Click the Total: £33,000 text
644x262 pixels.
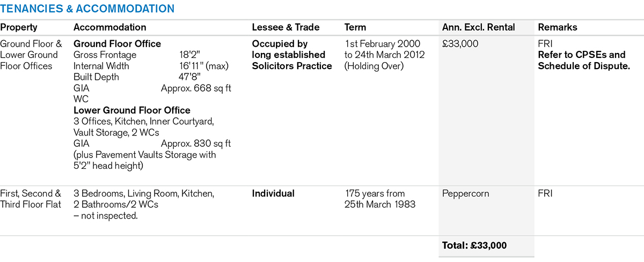[x=474, y=245]
